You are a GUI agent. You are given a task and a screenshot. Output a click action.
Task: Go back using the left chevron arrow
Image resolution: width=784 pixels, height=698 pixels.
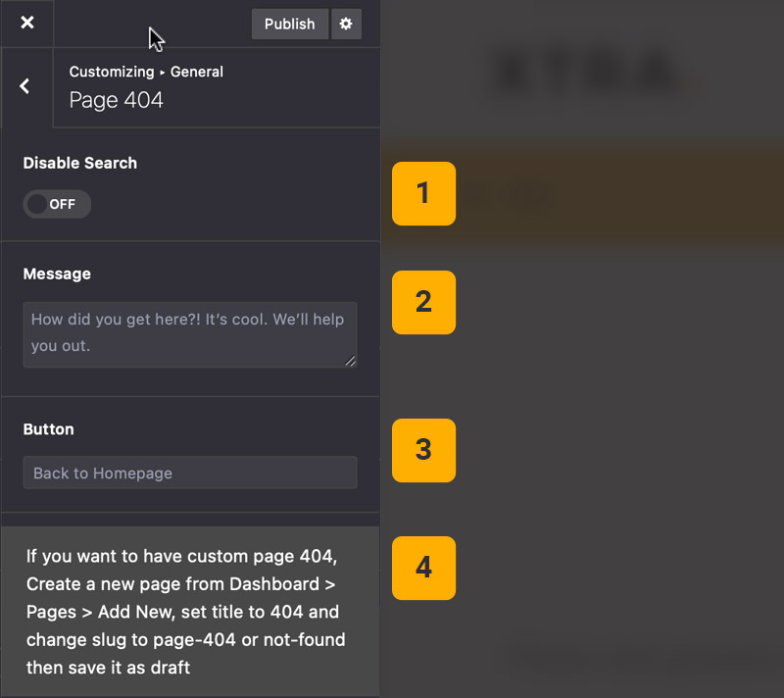tap(25, 86)
